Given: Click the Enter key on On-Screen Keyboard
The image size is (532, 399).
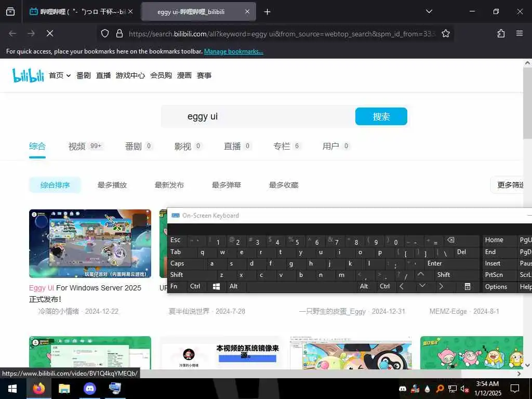Looking at the screenshot, I should (x=434, y=263).
